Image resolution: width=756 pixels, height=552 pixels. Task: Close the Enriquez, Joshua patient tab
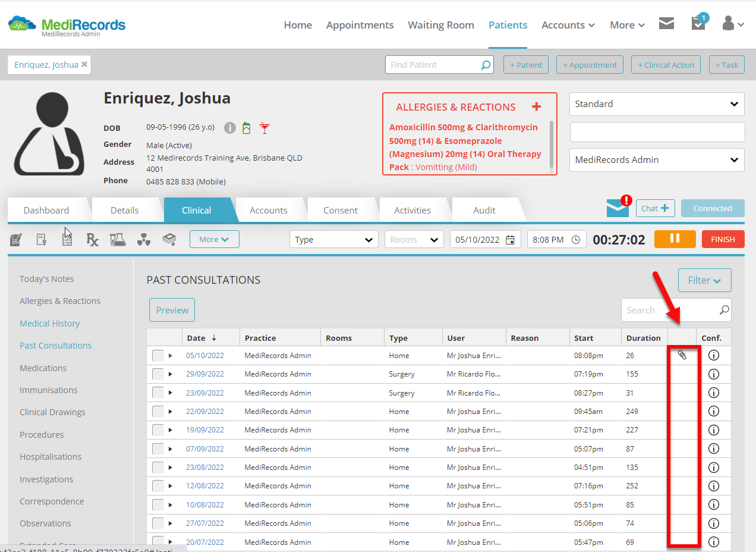tap(84, 64)
